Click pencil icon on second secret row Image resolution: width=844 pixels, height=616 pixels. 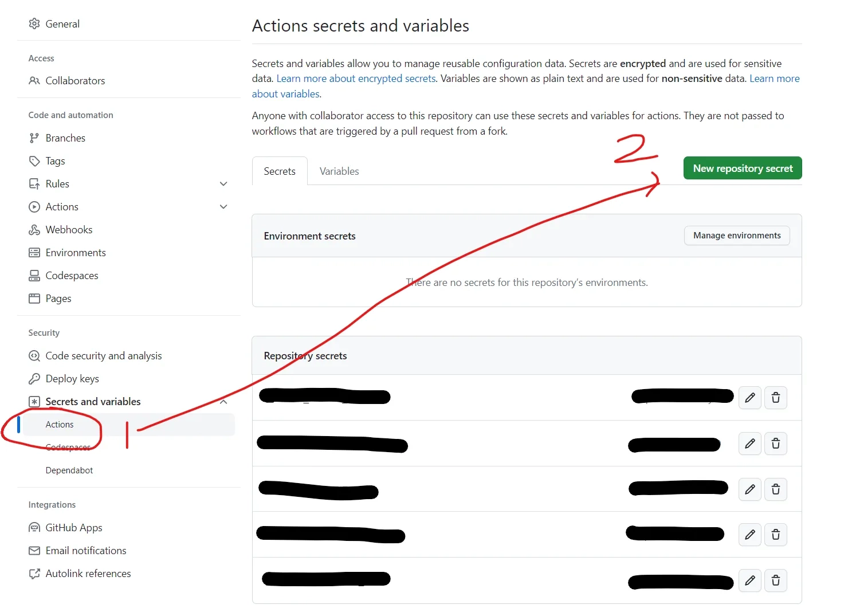[x=749, y=444]
